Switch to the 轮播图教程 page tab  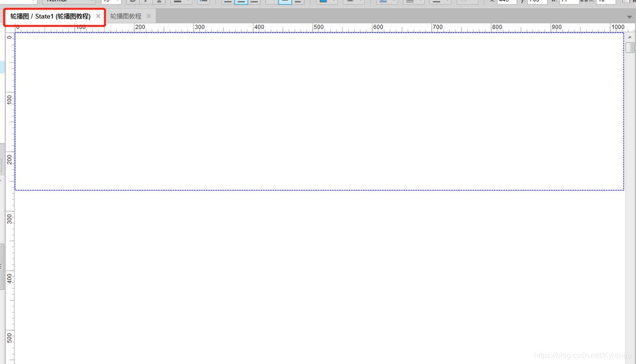(126, 16)
